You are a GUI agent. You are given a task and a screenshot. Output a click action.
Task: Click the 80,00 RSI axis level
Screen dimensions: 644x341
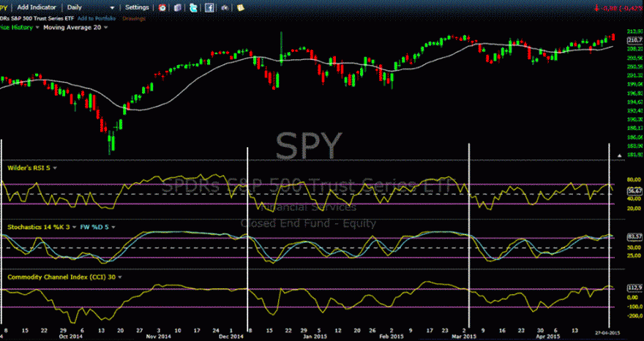pos(634,179)
